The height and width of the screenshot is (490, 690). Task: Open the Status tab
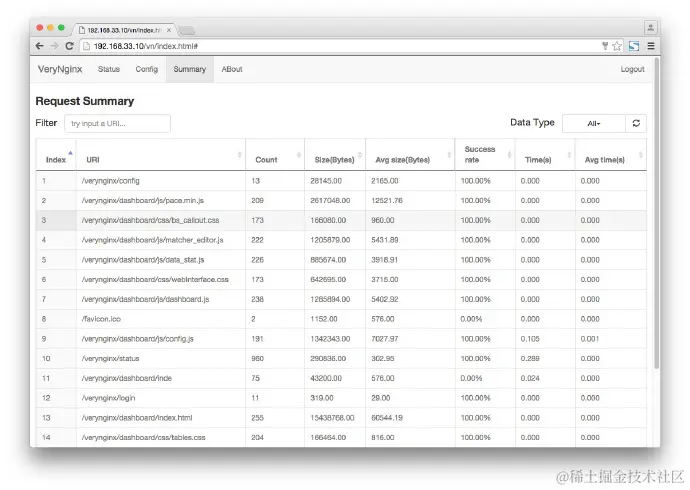[109, 69]
